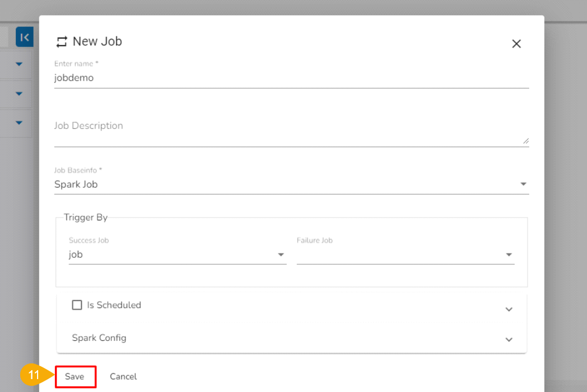
Task: Expand the Is Scheduled section chevron
Action: pos(509,309)
